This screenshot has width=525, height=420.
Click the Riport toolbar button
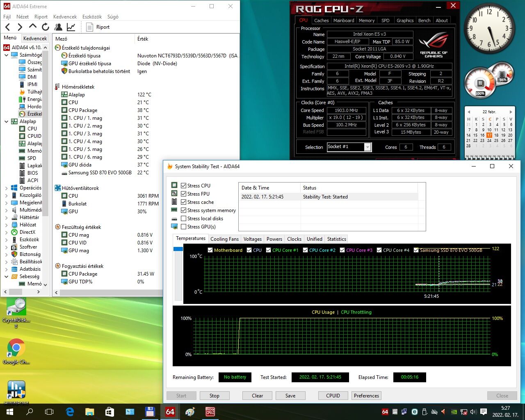(98, 27)
